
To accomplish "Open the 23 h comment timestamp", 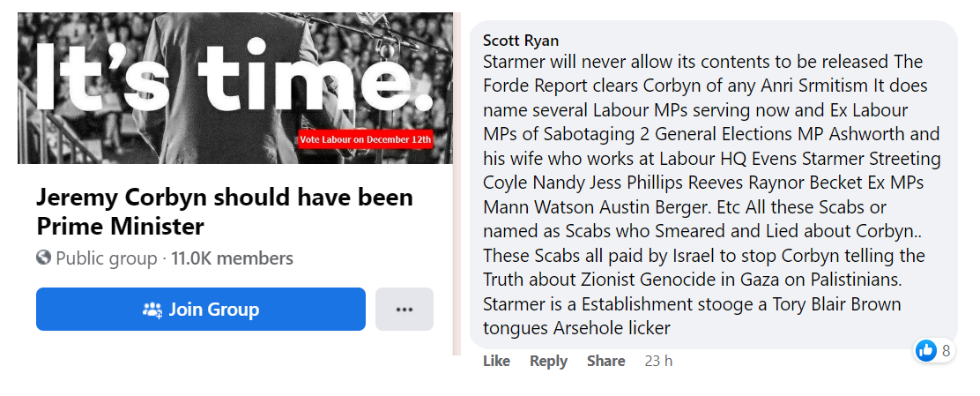I will point(658,361).
